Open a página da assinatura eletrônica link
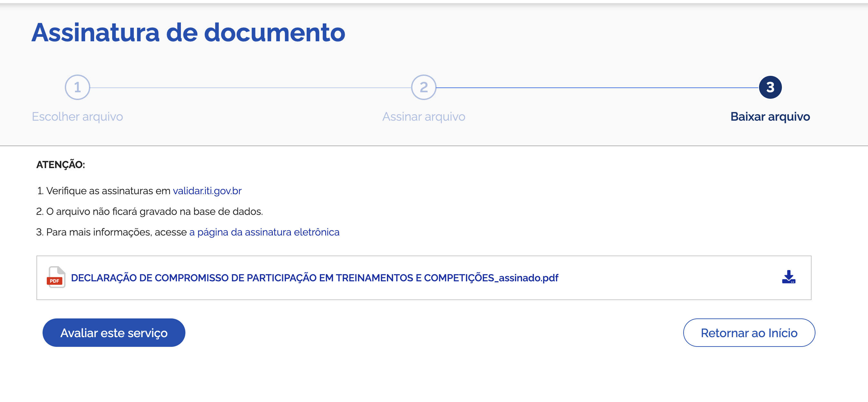The height and width of the screenshot is (402, 868). [264, 232]
